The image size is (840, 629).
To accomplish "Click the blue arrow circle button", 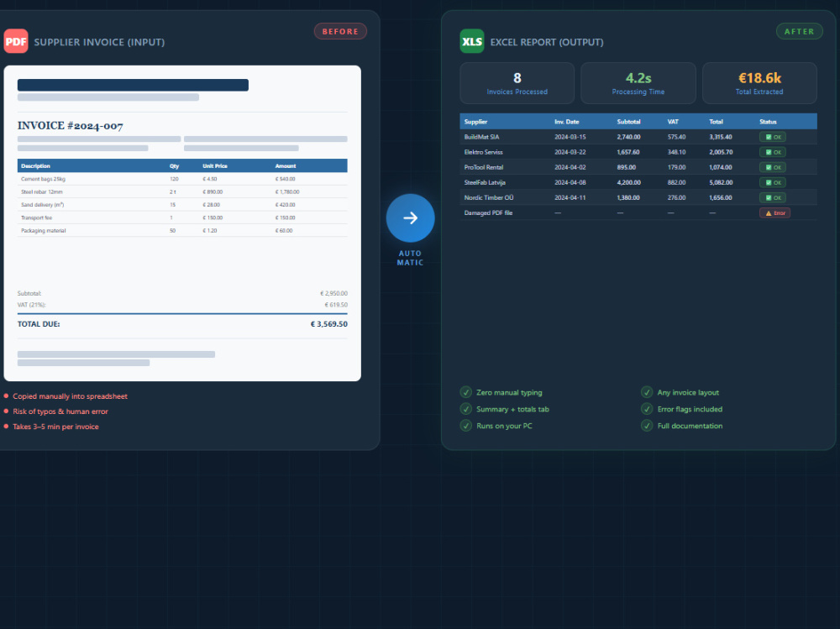I will (x=411, y=218).
